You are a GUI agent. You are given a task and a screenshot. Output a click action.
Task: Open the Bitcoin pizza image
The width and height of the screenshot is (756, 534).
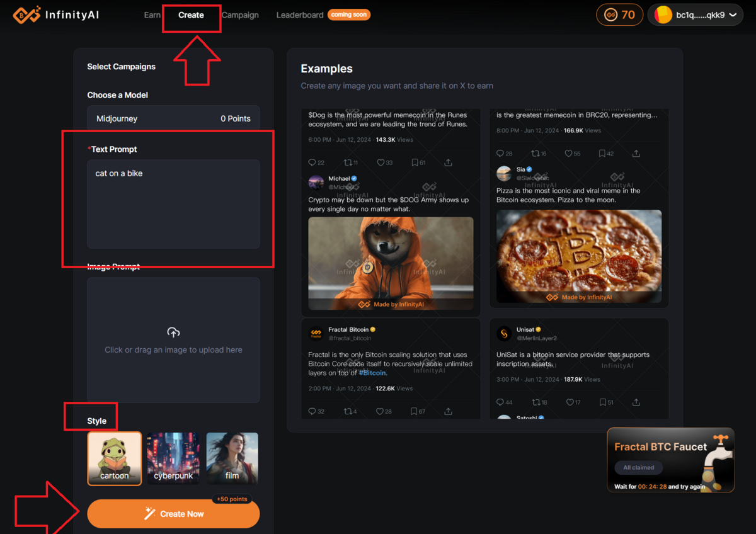pos(579,256)
